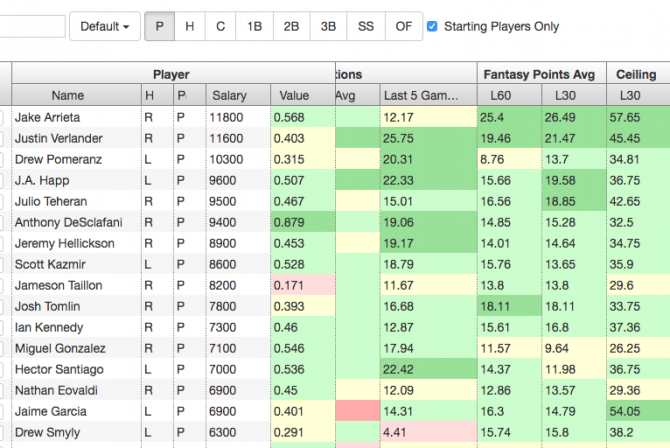Click Last 5 Games value 4.41
670x448 pixels.
(x=428, y=432)
